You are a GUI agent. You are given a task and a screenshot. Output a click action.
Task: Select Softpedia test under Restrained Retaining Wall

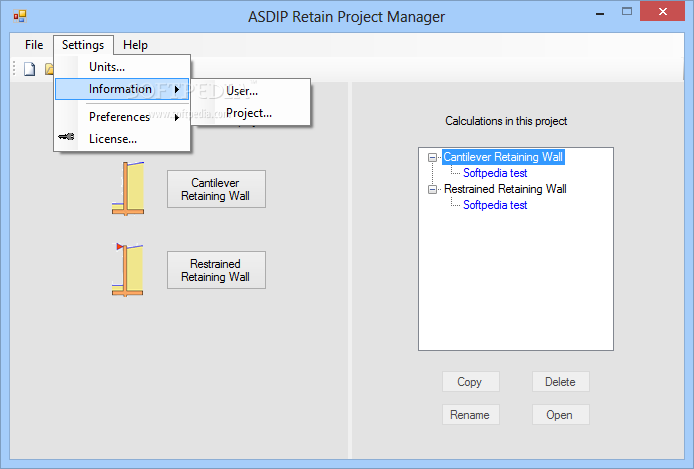[x=495, y=205]
